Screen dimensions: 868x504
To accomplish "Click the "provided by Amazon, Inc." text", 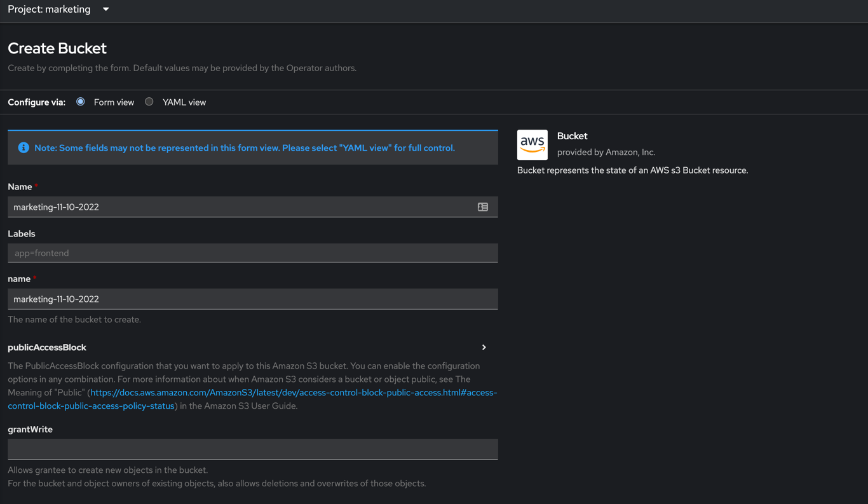I will (x=606, y=153).
